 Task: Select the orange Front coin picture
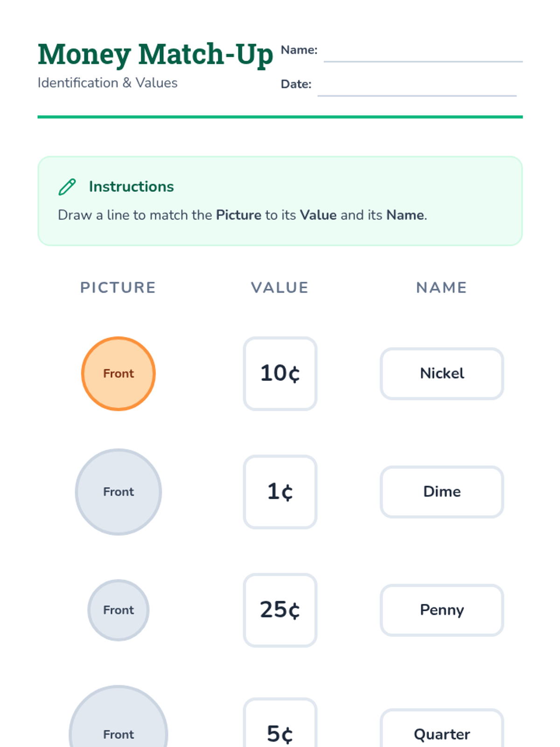[x=119, y=373]
